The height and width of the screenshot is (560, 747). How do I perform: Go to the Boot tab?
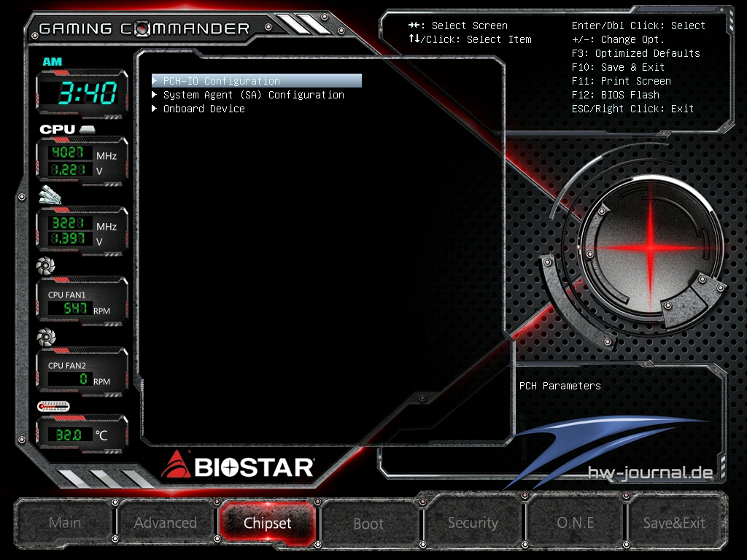[368, 524]
